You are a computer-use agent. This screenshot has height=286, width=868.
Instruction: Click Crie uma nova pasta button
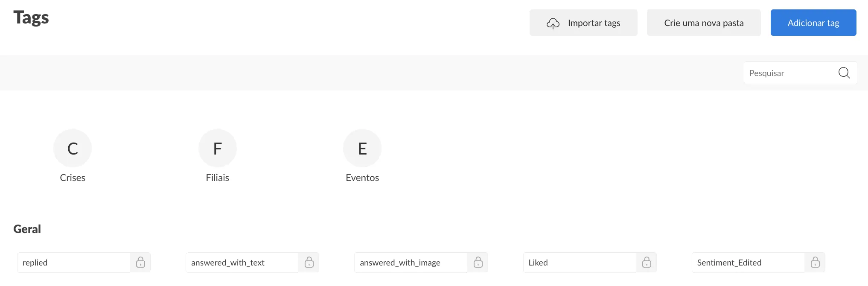point(704,23)
